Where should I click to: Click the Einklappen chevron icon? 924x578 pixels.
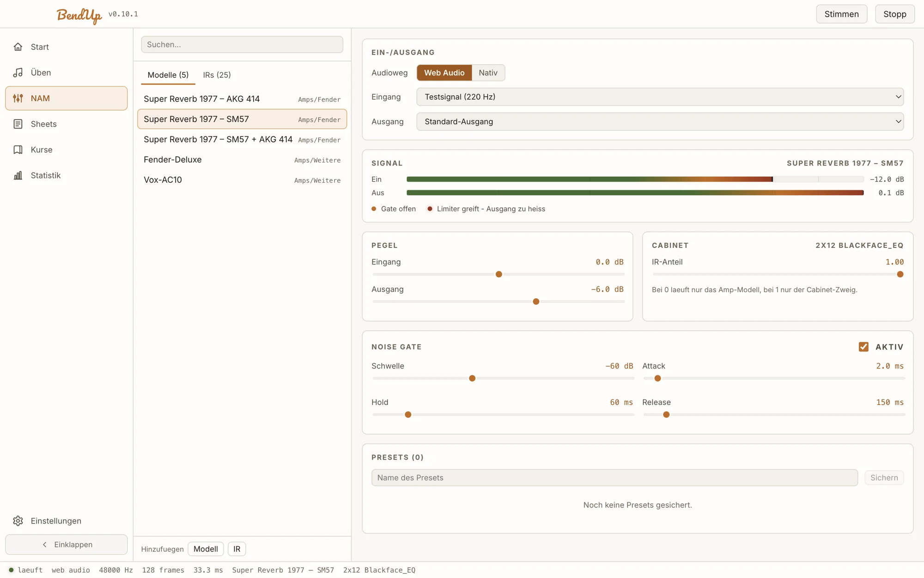(x=45, y=545)
